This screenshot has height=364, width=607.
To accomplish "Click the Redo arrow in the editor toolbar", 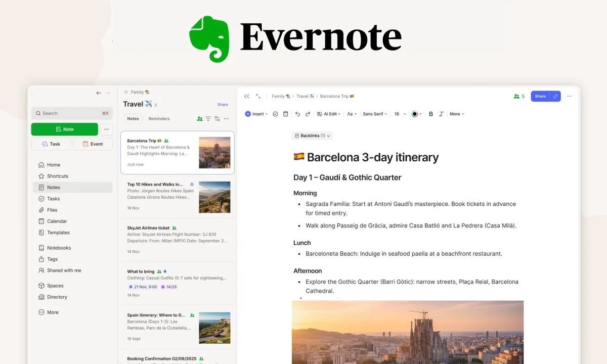I will click(x=308, y=114).
